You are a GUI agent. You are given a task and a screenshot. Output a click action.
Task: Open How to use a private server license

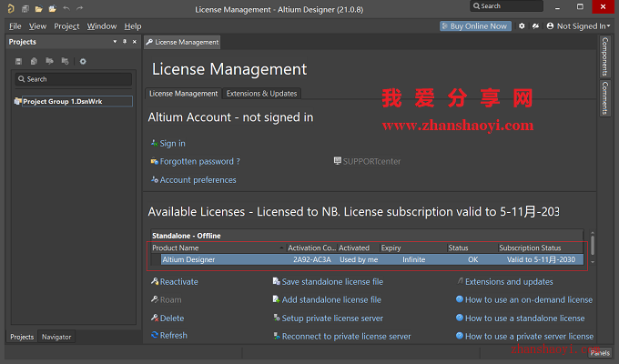click(x=529, y=337)
